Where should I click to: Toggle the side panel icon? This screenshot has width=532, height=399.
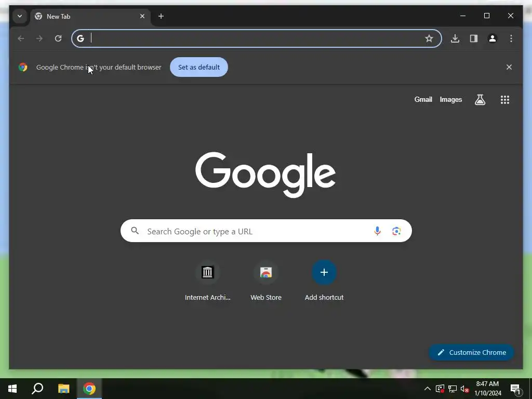[x=474, y=38]
